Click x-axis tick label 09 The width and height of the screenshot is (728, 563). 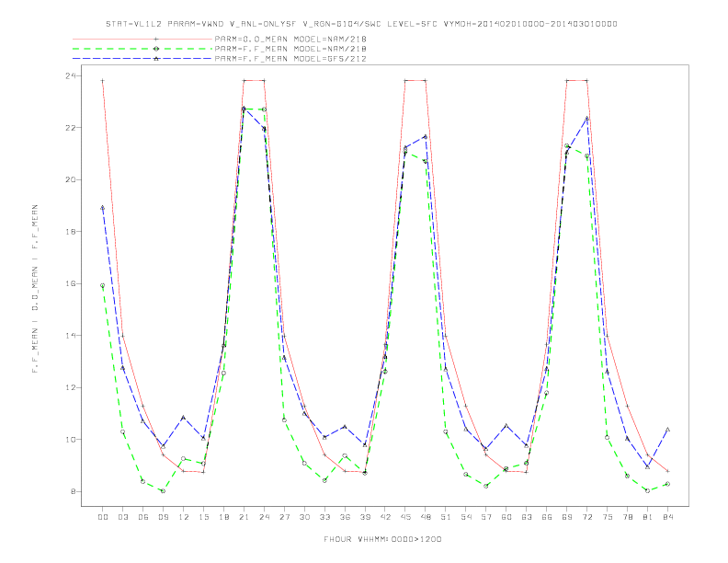(163, 517)
